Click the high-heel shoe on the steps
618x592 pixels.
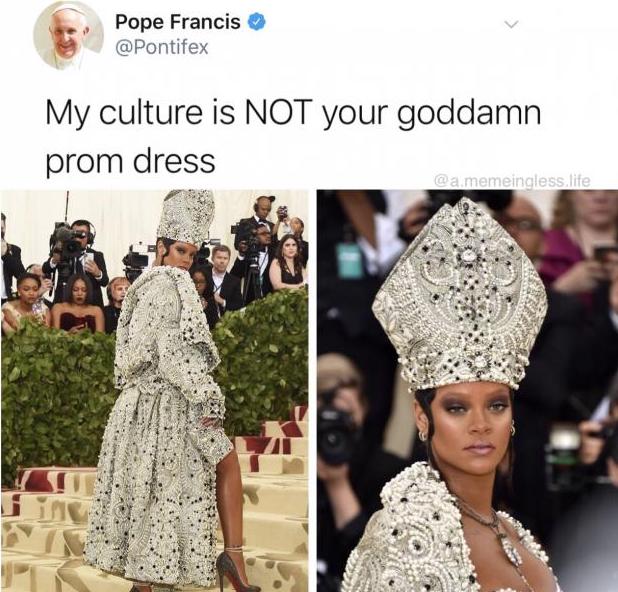(236, 568)
